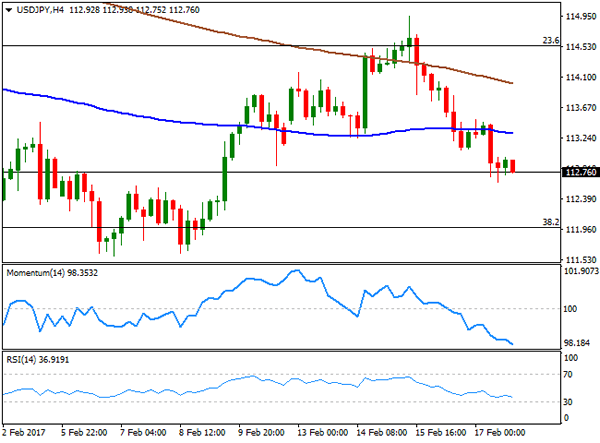Select the 23.6 Fibonacci level label
600x443 pixels.
click(x=551, y=40)
